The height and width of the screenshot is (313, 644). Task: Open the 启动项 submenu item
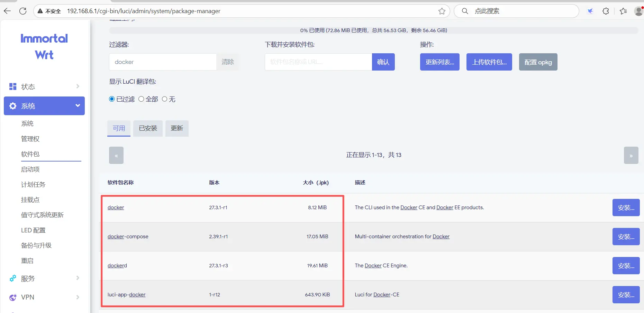[30, 169]
